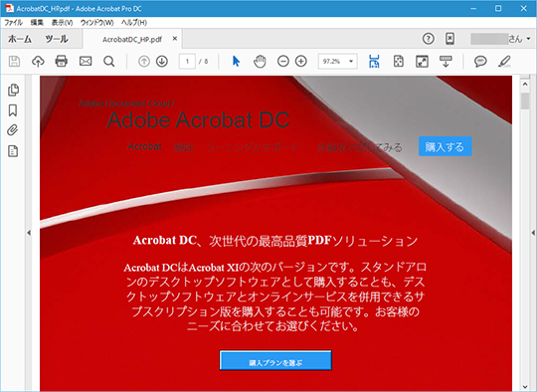Switch to the ツール tab

[57, 39]
